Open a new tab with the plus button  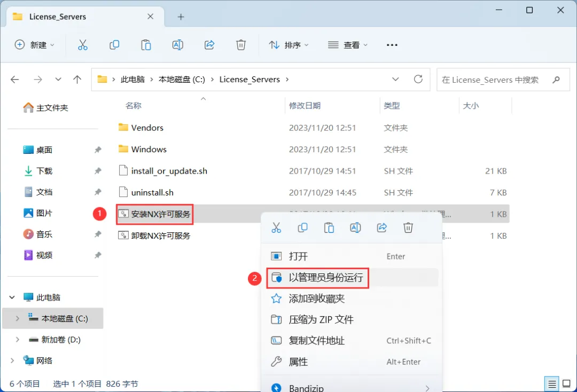point(181,17)
